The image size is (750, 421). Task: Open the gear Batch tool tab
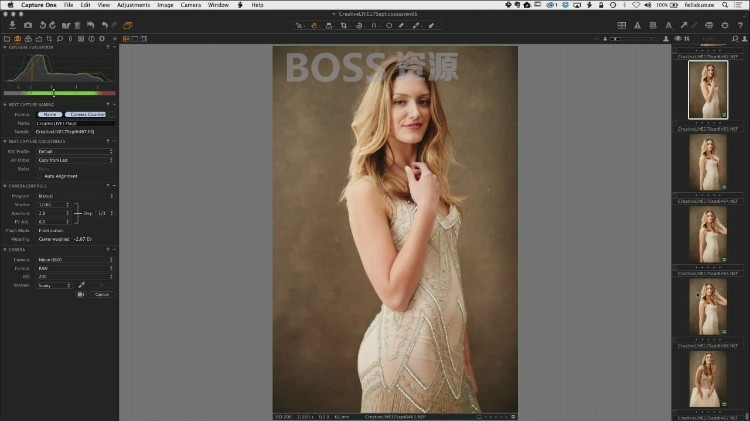(102, 39)
